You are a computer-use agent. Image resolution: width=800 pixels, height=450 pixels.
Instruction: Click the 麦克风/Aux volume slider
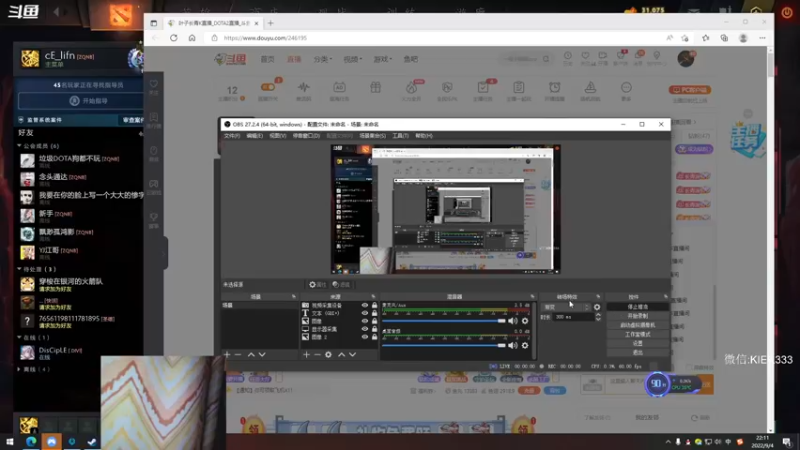pos(443,321)
